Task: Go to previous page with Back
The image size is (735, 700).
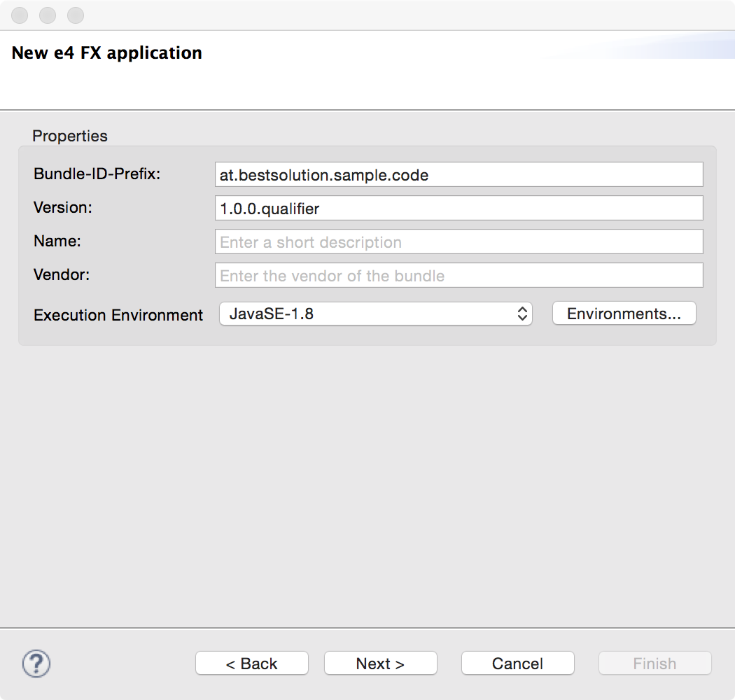Action: pyautogui.click(x=251, y=664)
